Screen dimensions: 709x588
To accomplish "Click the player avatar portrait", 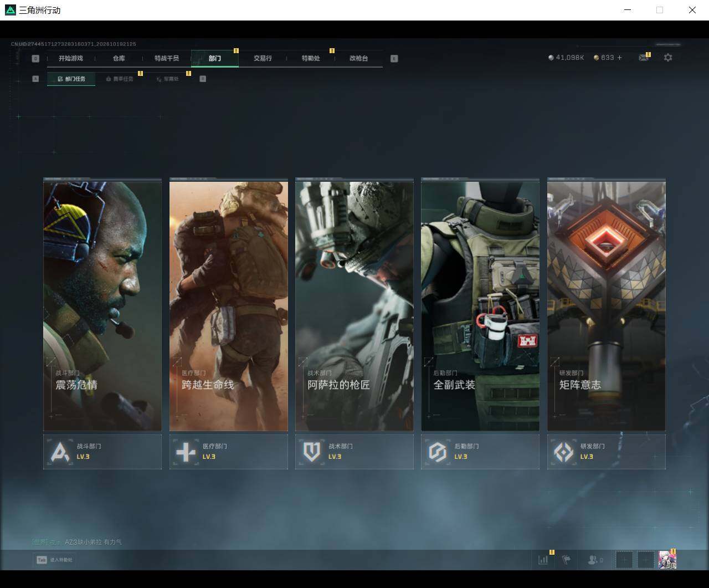I will [667, 560].
